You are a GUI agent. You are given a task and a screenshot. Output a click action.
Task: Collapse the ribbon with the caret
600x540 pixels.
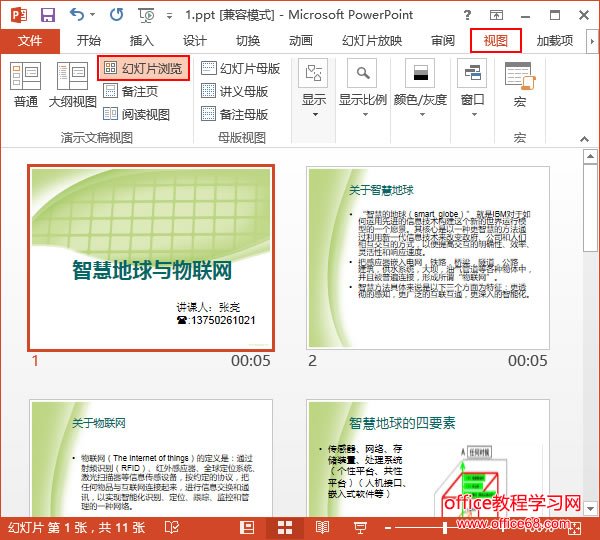pyautogui.click(x=585, y=139)
